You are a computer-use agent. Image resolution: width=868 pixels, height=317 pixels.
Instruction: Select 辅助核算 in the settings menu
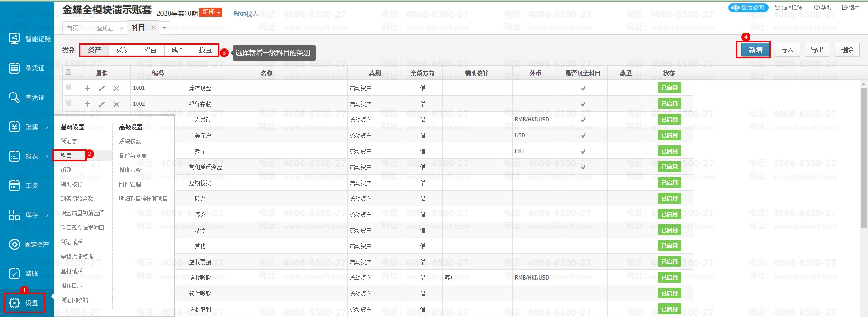tap(72, 184)
